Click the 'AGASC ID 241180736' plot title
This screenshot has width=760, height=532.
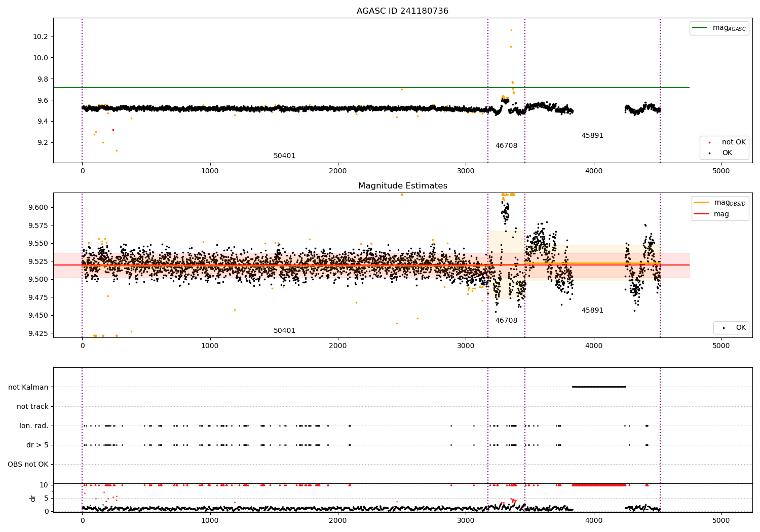(402, 11)
